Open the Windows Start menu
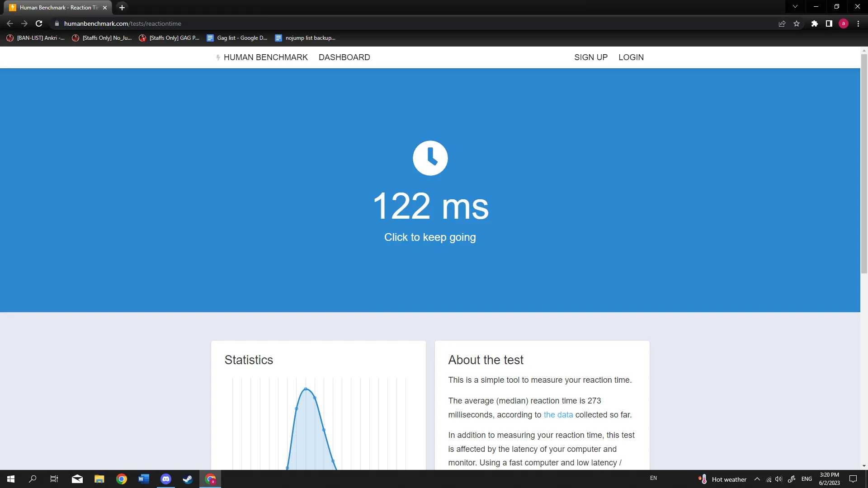Viewport: 868px width, 488px height. (x=11, y=479)
